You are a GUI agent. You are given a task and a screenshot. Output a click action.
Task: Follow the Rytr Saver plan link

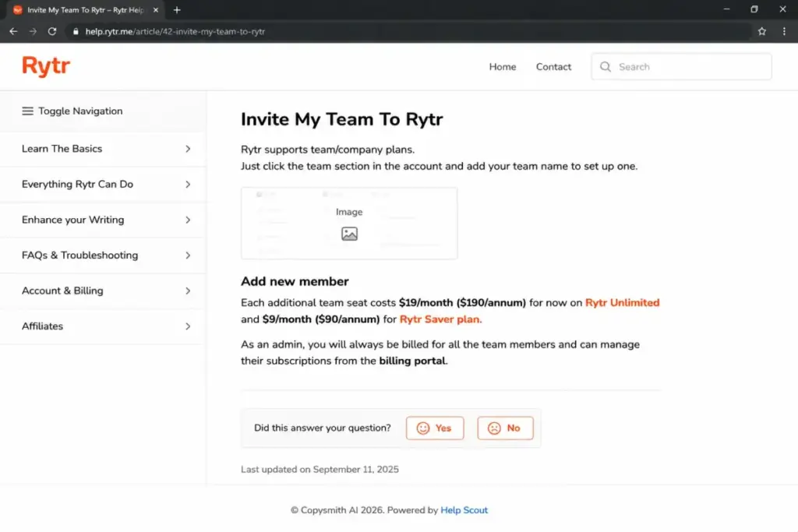[x=440, y=319]
